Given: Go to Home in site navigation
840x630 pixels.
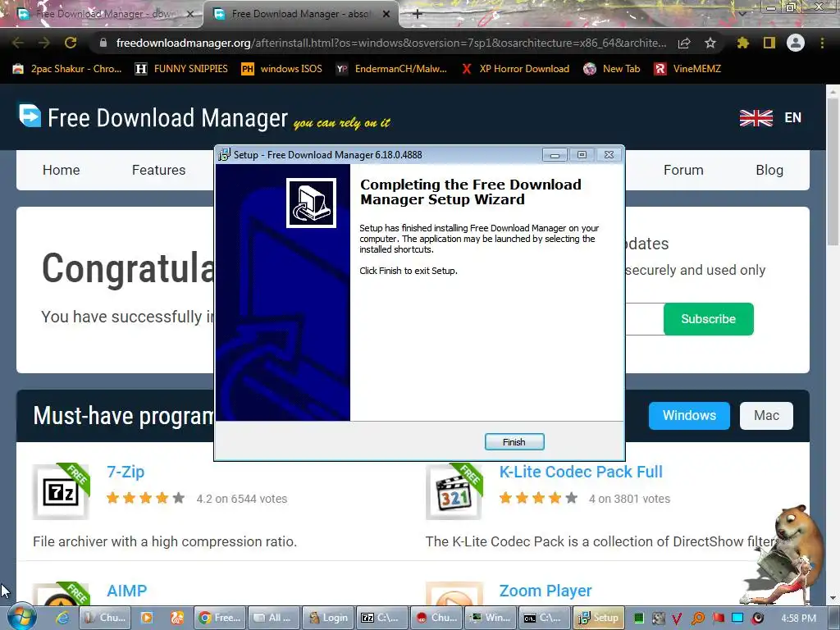Looking at the screenshot, I should tap(61, 170).
